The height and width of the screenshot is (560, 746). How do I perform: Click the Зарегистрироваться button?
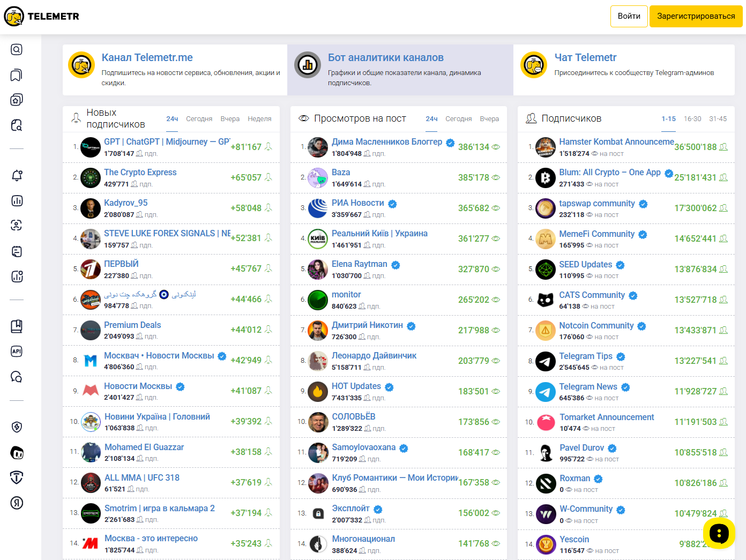click(x=696, y=16)
